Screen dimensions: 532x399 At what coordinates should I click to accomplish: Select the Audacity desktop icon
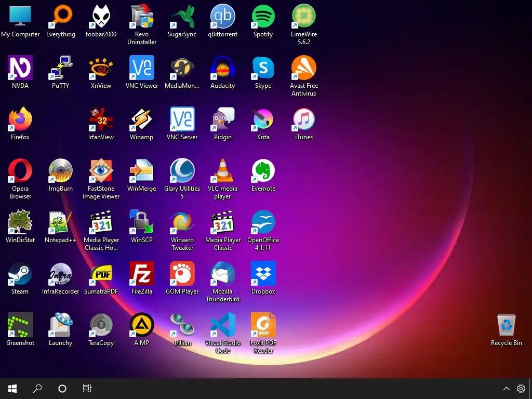tap(222, 68)
